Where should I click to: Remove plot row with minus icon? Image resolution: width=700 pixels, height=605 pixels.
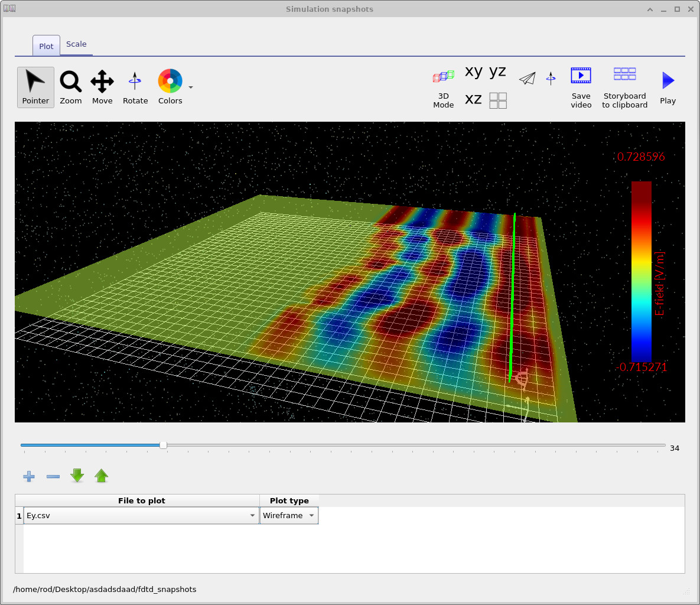53,476
